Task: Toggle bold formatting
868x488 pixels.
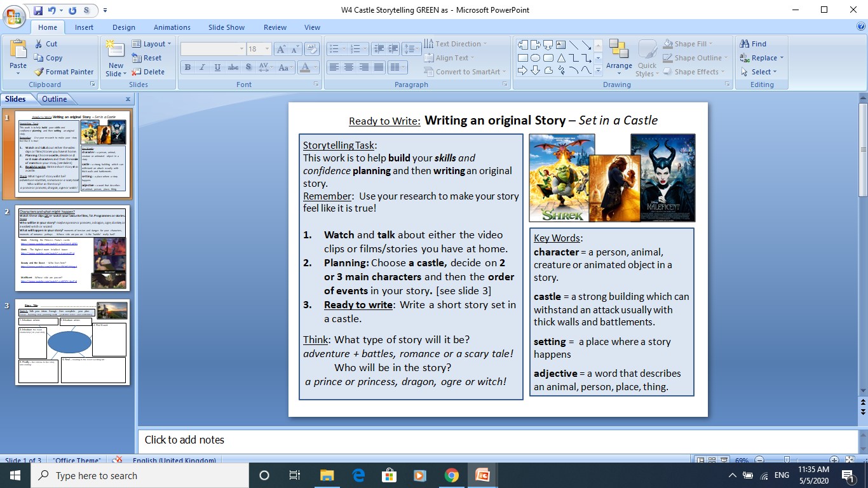Action: click(187, 67)
